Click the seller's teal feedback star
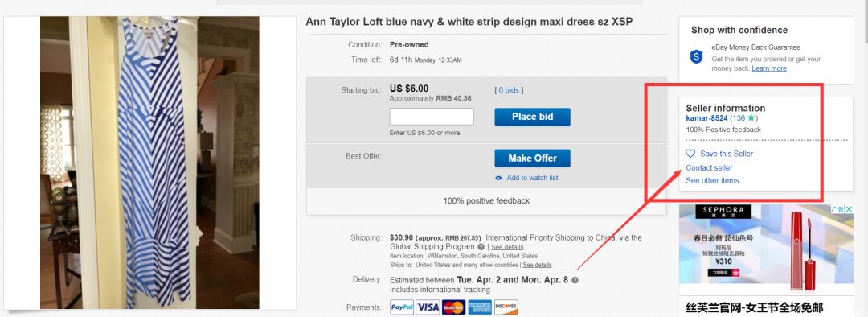The image size is (868, 317). coord(751,118)
